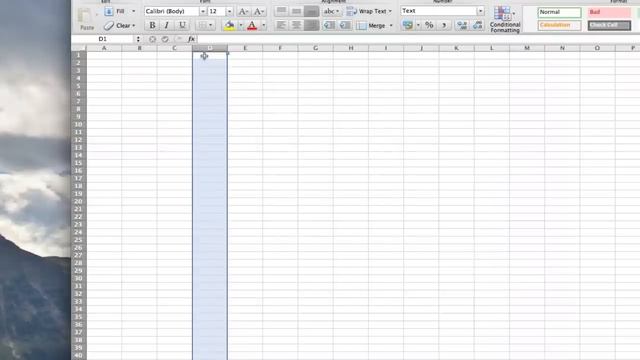Apply comma style number format
The height and width of the screenshot is (360, 640).
(444, 25)
